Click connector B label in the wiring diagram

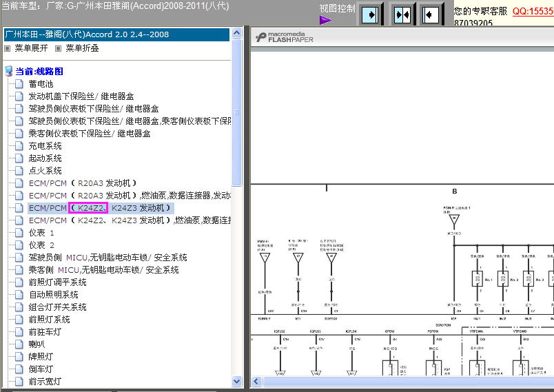pos(455,191)
